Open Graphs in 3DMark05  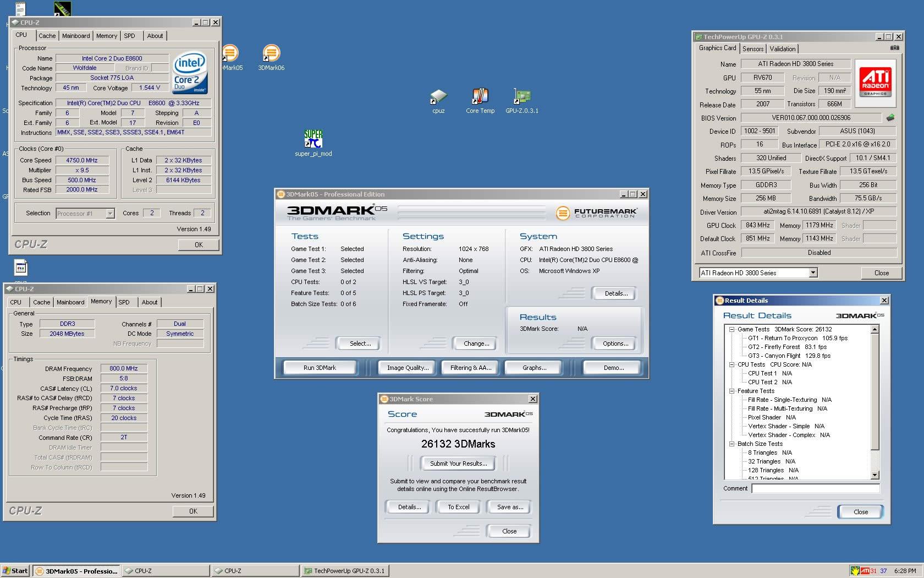[534, 368]
